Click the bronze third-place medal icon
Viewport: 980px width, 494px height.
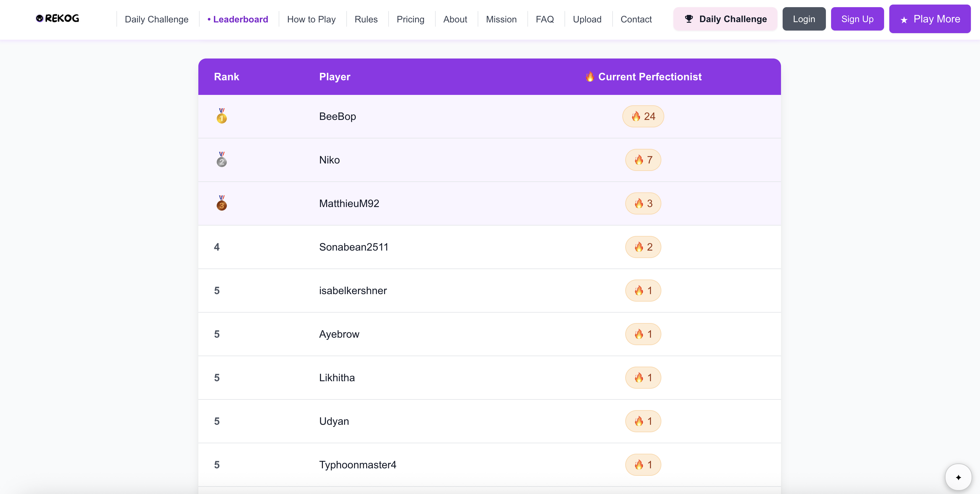coord(221,203)
